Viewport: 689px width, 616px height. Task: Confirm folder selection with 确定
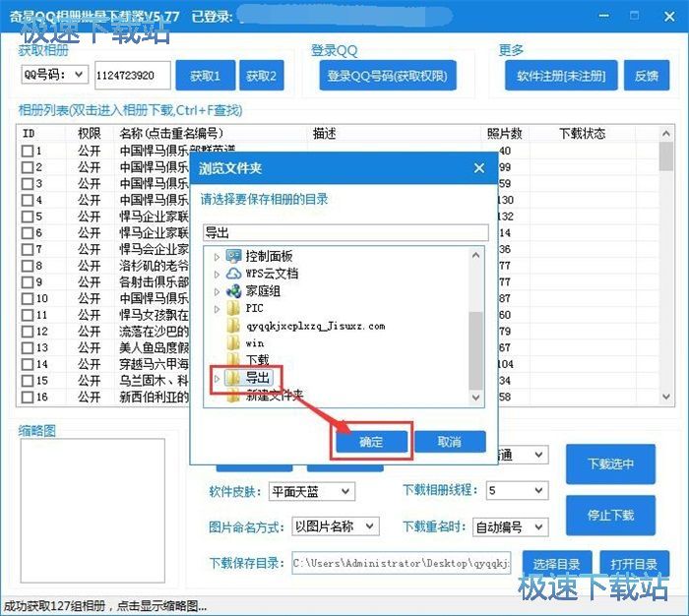(x=371, y=442)
